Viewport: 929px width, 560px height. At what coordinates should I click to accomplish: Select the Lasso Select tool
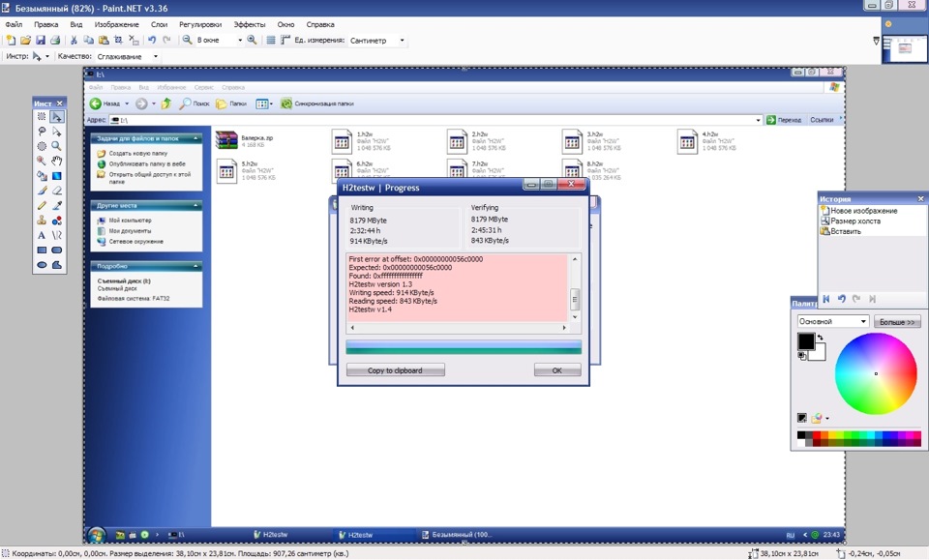click(42, 132)
